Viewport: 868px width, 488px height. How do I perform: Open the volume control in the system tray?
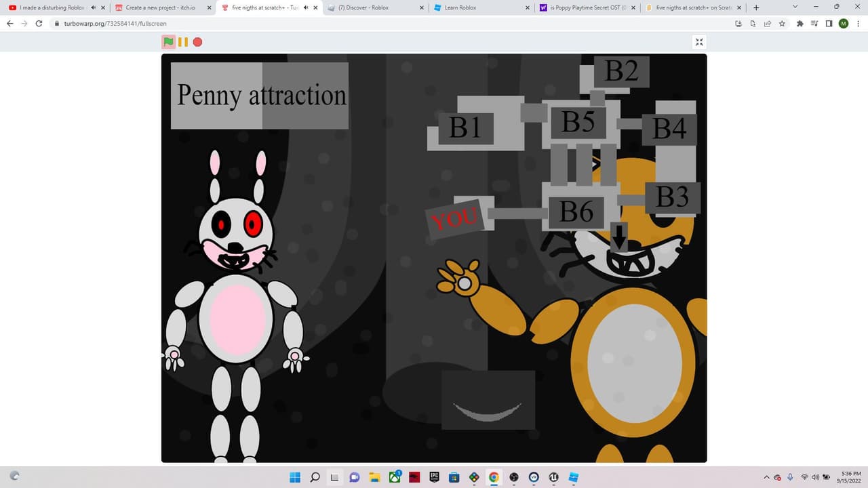[x=815, y=477]
